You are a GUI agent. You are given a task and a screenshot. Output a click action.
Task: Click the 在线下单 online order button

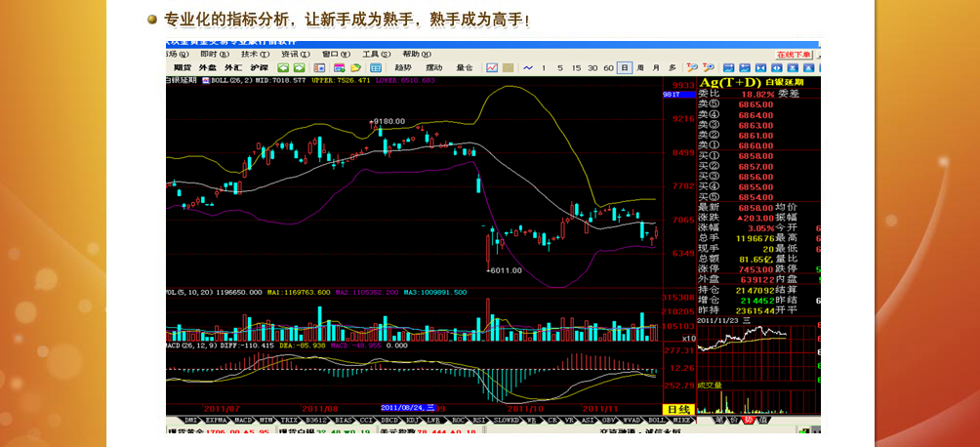[x=794, y=55]
